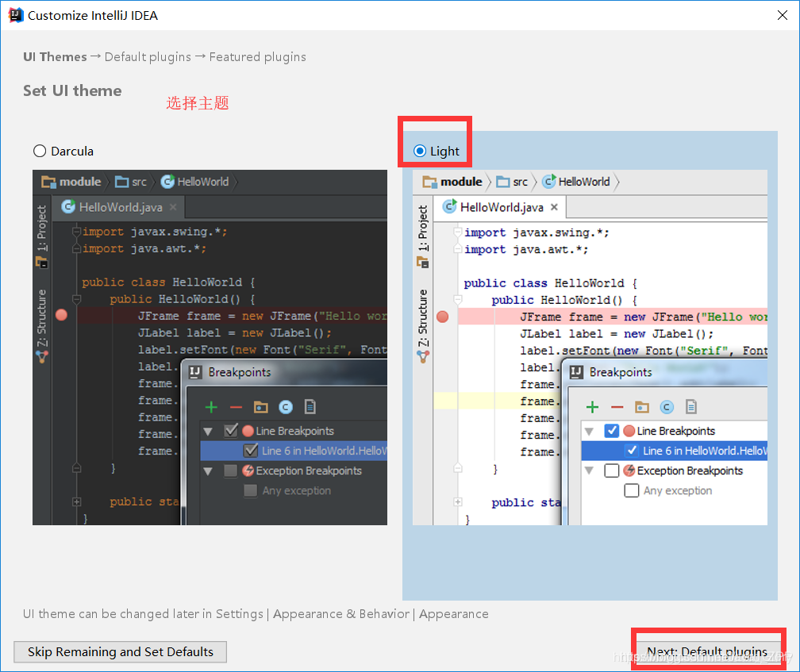The image size is (800, 672).
Task: Click add breakpoint plus in Light preview
Action: [x=592, y=407]
